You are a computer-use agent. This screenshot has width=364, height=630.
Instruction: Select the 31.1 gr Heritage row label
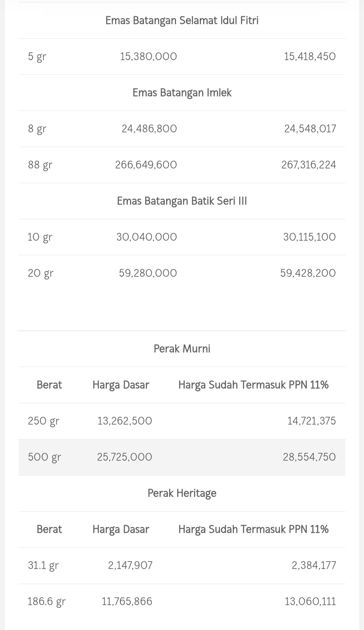click(43, 565)
